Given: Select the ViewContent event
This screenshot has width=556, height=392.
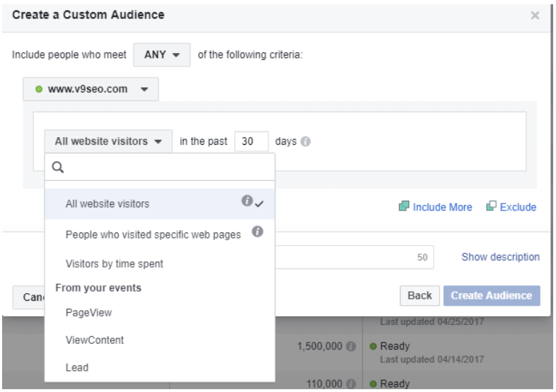Looking at the screenshot, I should pyautogui.click(x=94, y=340).
